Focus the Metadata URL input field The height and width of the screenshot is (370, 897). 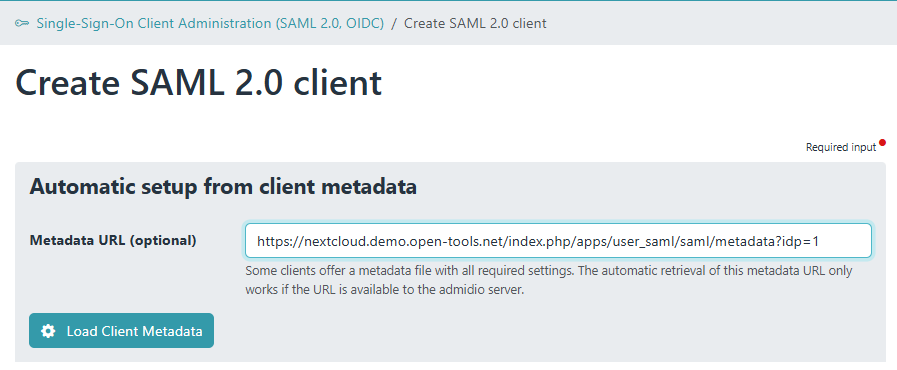pos(558,241)
